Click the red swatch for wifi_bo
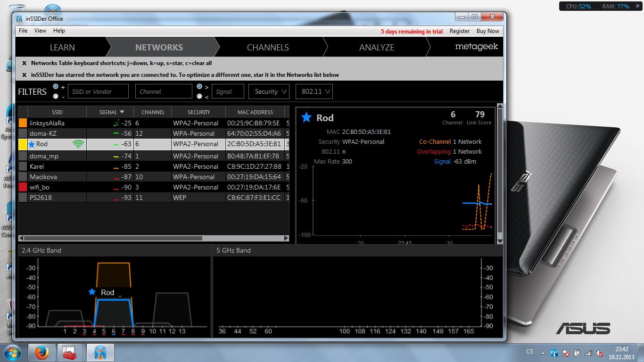Screen dimensions: 644x362 point(23,187)
